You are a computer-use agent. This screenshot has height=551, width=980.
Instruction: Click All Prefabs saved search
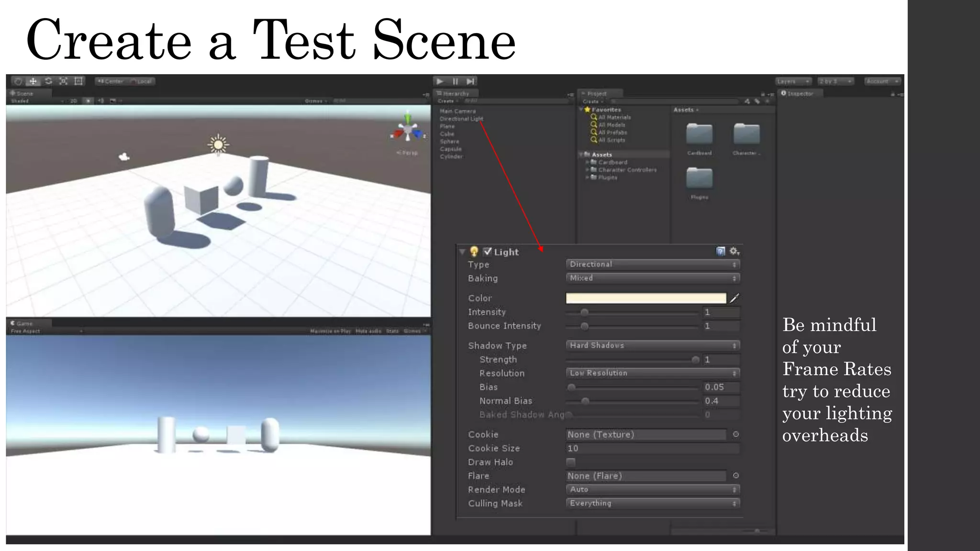coord(609,132)
